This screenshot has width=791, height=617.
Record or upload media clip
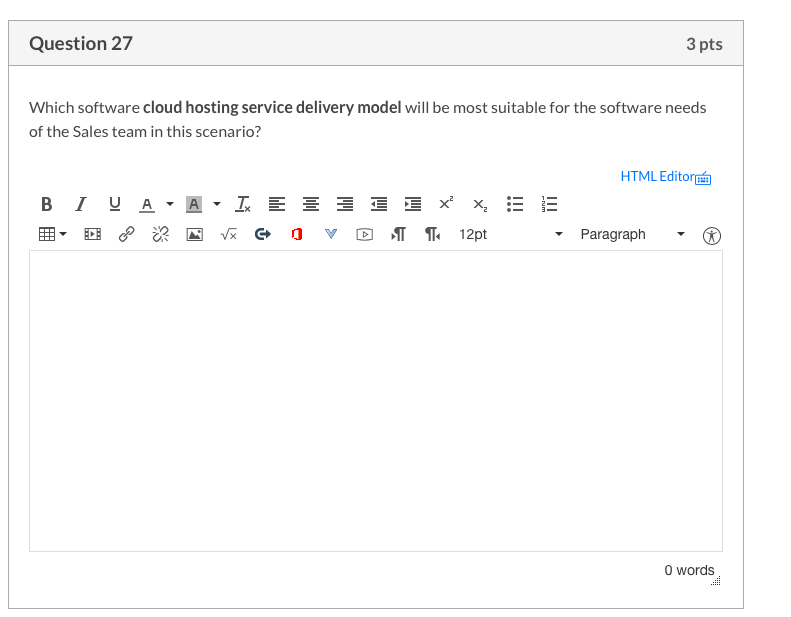tap(365, 235)
